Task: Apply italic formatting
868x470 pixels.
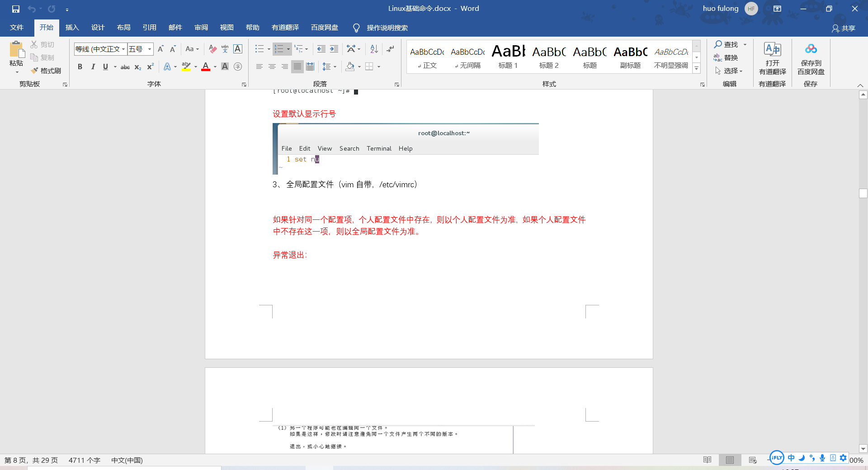Action: [x=93, y=66]
